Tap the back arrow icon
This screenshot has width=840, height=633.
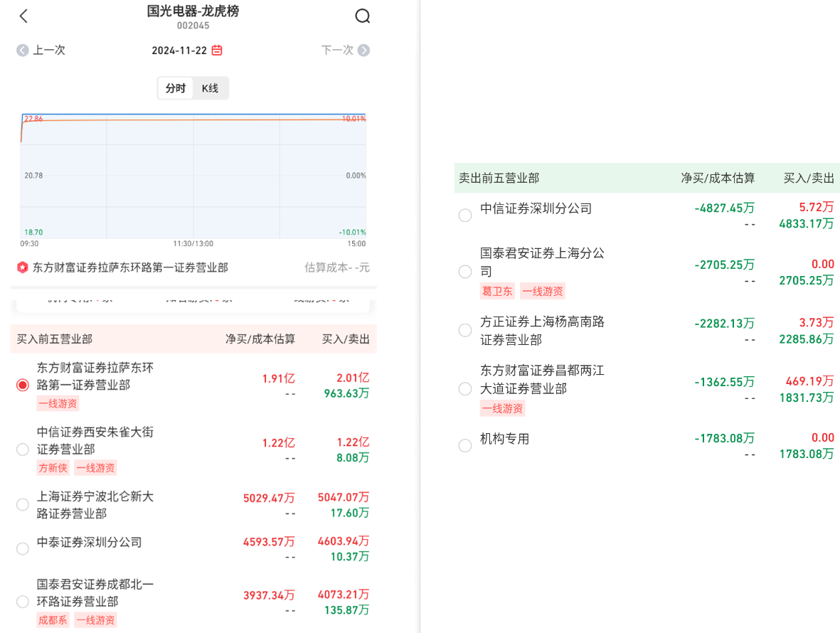[x=23, y=16]
